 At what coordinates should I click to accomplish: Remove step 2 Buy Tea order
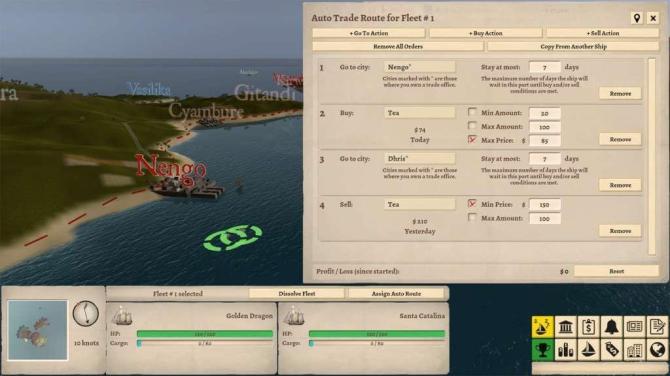620,139
